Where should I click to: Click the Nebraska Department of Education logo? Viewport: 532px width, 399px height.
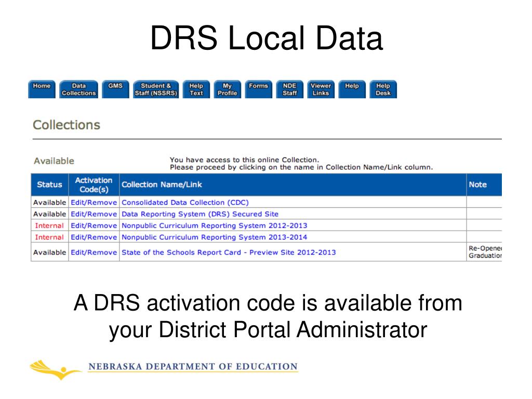coord(164,369)
